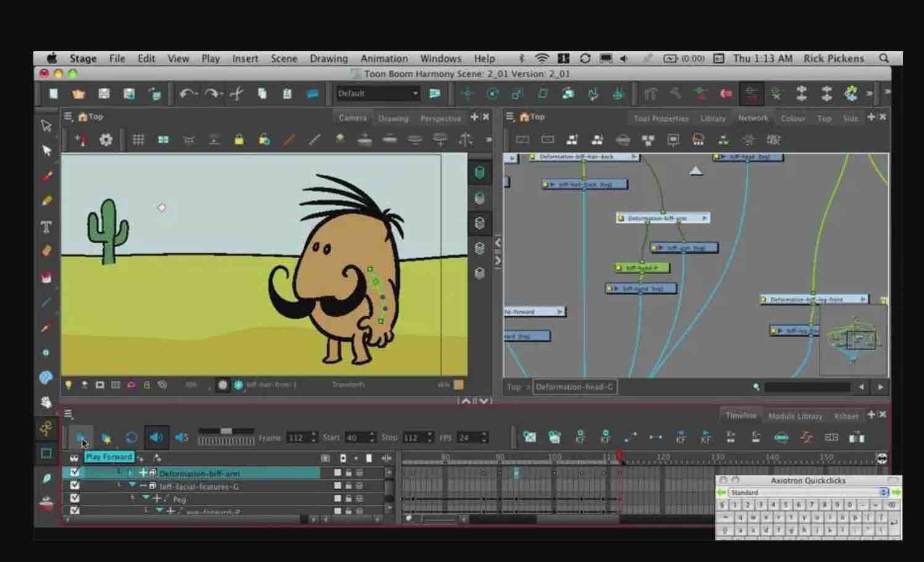Select the Hand pan tool in sidebar
The height and width of the screenshot is (562, 924).
(x=46, y=402)
